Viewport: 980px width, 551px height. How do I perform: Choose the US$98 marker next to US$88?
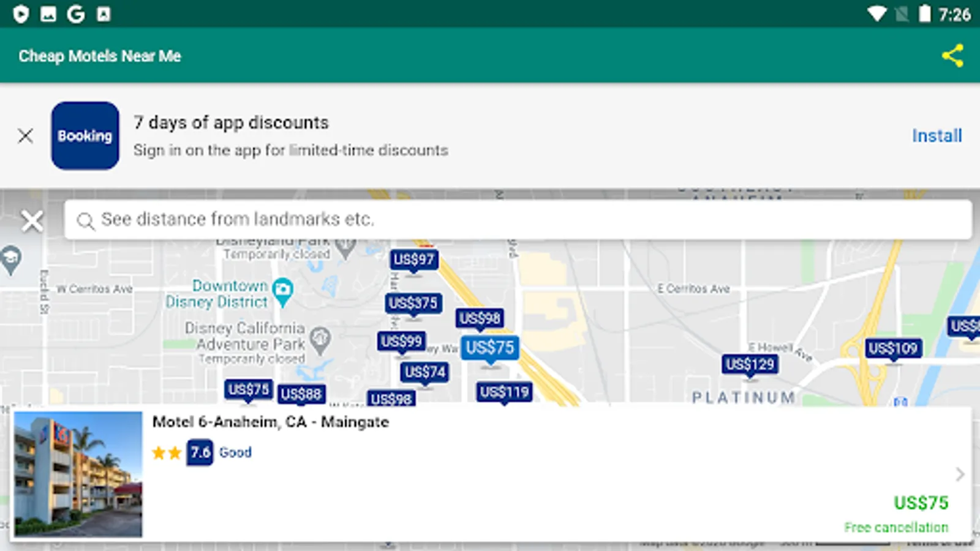click(391, 399)
